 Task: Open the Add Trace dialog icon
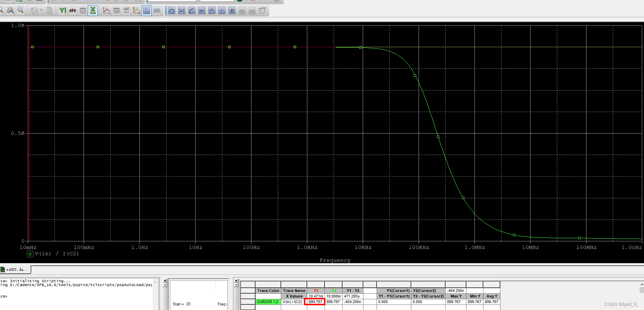point(106,10)
